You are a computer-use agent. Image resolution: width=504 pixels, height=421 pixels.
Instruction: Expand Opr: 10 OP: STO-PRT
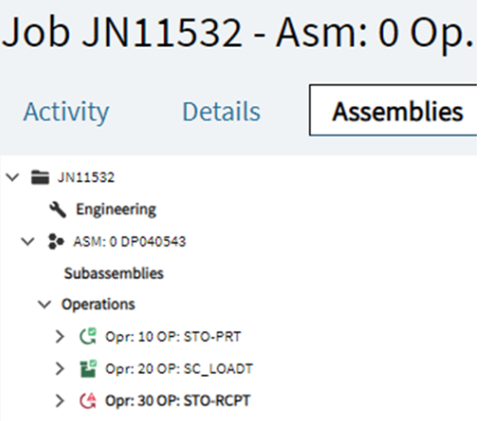[60, 337]
